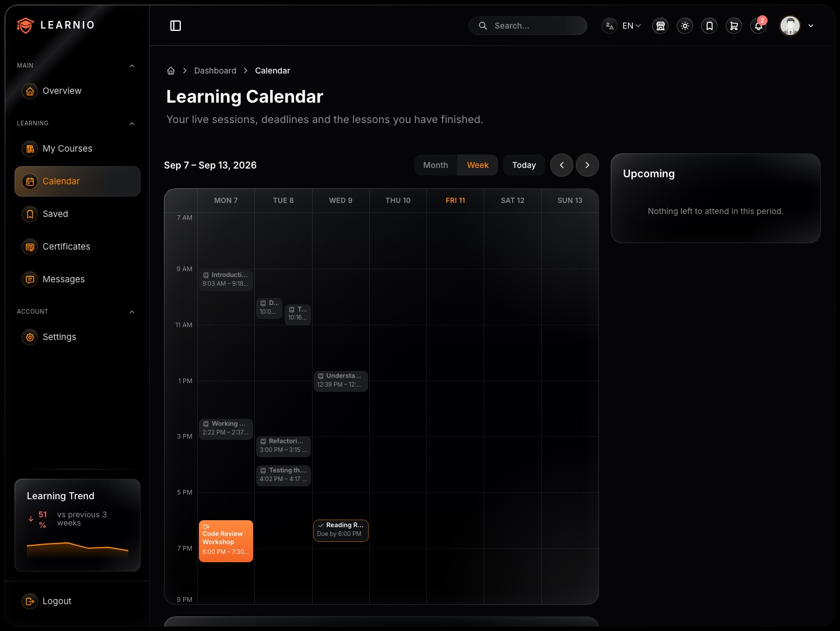Screen dimensions: 840x631
Task: Switch theme with the sun icon
Action: point(685,26)
